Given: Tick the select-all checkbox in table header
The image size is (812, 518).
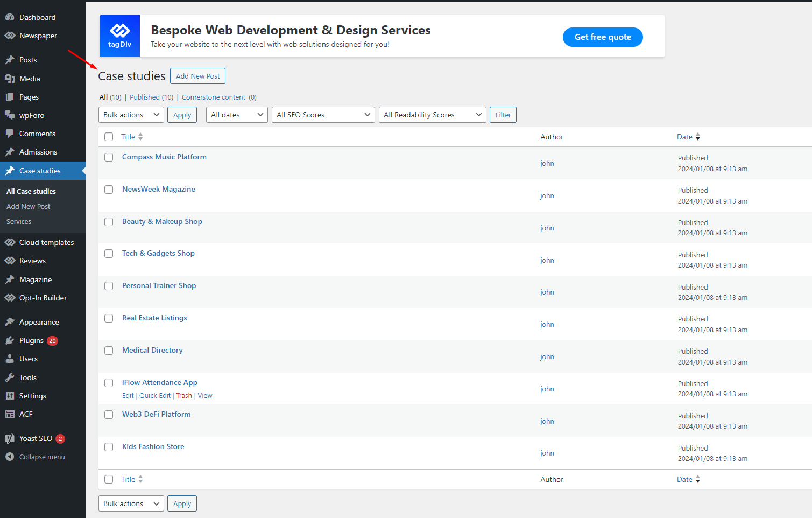Looking at the screenshot, I should 109,137.
